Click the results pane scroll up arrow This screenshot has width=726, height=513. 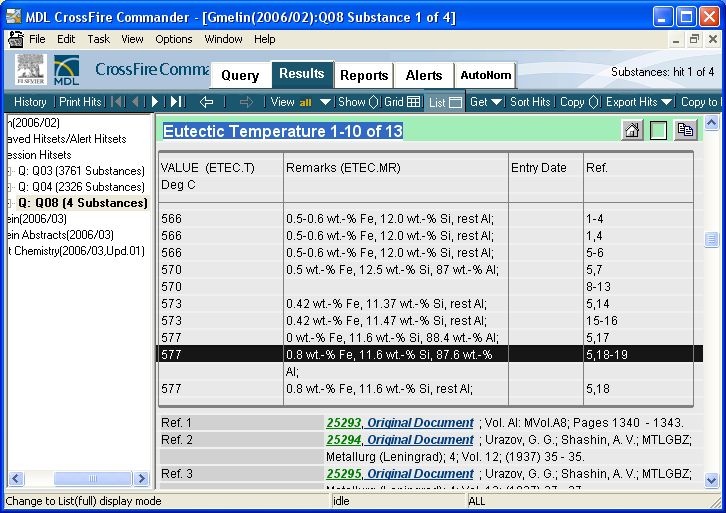(x=712, y=123)
